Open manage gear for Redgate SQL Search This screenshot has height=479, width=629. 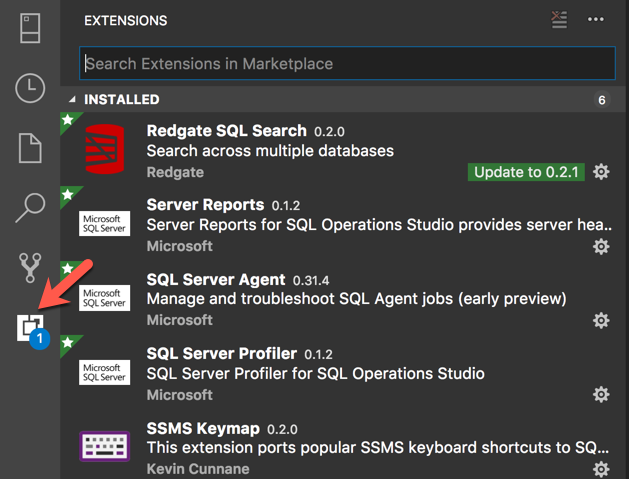pyautogui.click(x=601, y=172)
